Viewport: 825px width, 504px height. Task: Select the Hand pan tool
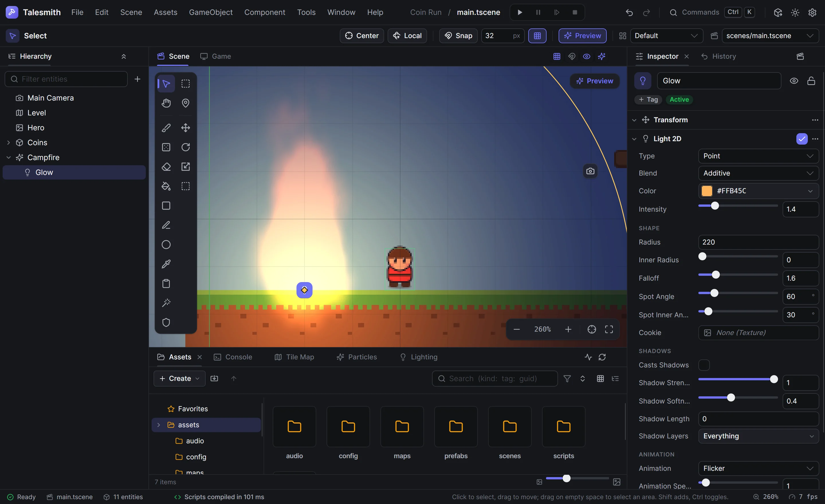[x=166, y=103]
